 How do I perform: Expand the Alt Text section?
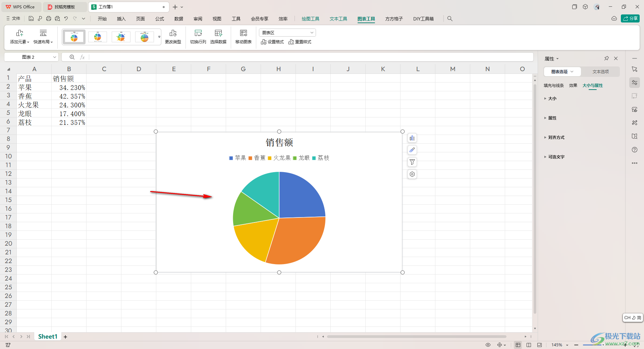click(554, 157)
